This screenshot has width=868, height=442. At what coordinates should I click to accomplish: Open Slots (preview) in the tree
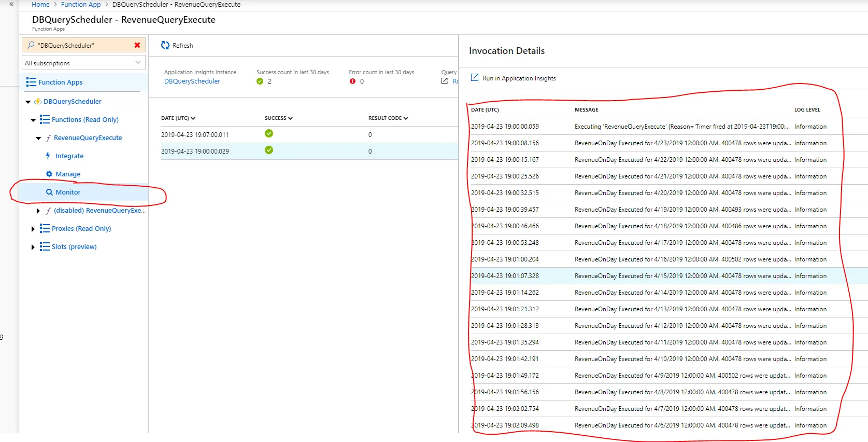74,246
